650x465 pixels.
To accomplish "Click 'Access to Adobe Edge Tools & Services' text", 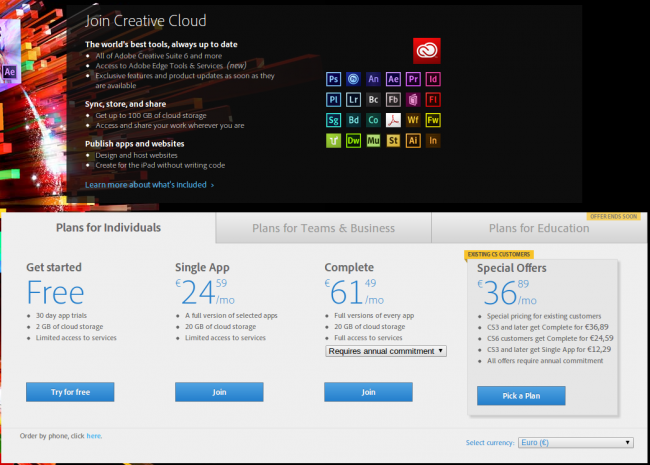I will (159, 66).
